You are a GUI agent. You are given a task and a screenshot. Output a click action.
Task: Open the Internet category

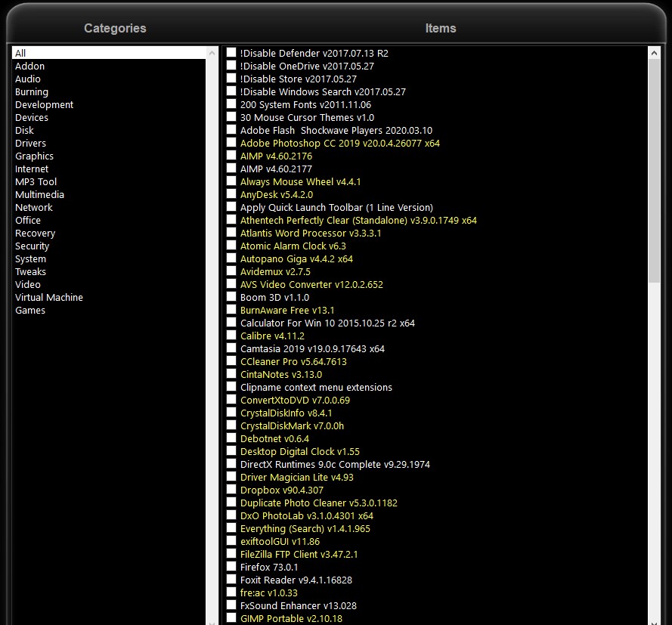click(109, 169)
